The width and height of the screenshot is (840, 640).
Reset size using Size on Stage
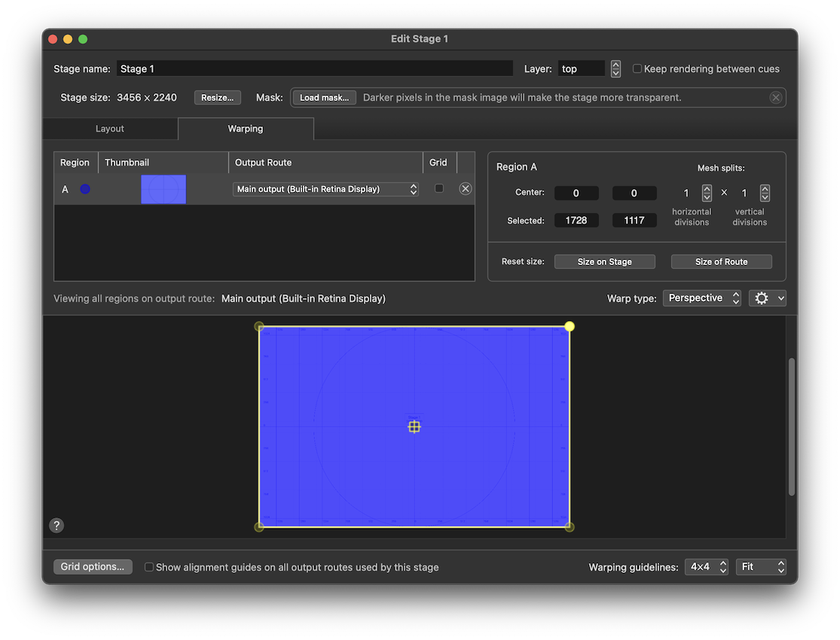pyautogui.click(x=604, y=261)
